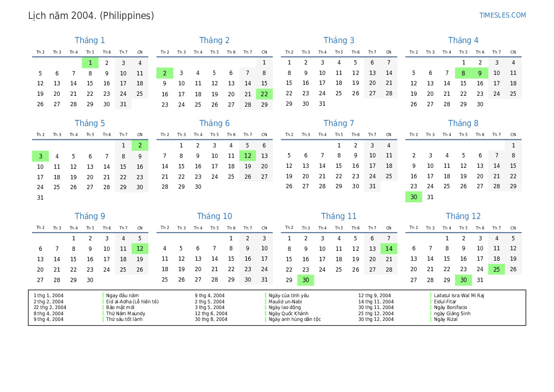Image resolution: width=554 pixels, height=392 pixels.
Task: Pick highlighted day 12 in Tháng 6
Action: pos(248,155)
